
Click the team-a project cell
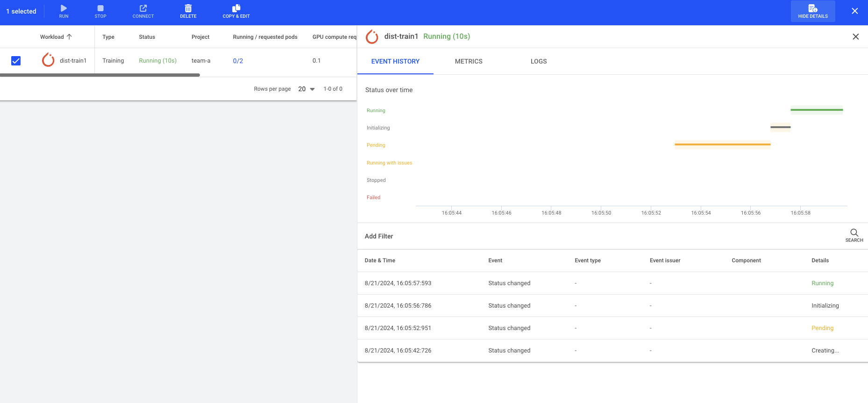[201, 61]
